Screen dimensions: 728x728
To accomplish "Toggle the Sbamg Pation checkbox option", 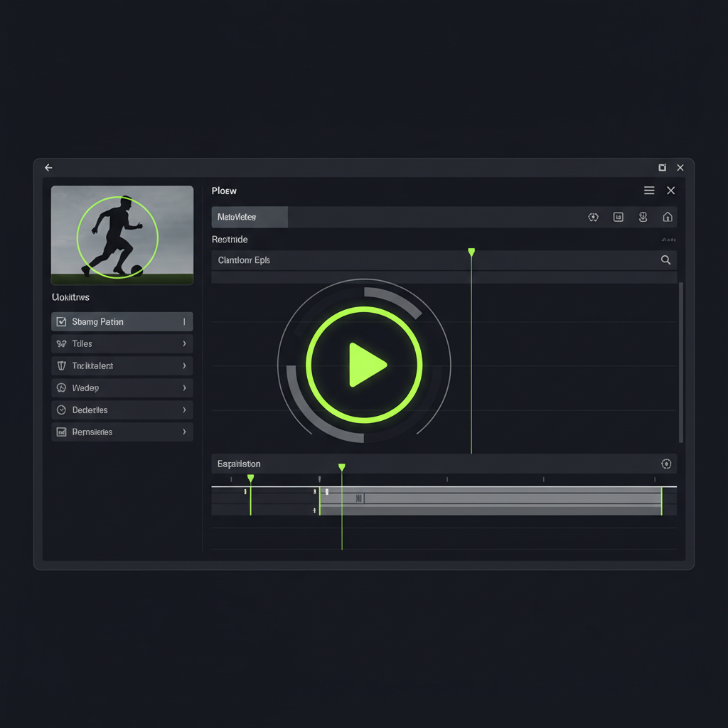I will (63, 321).
